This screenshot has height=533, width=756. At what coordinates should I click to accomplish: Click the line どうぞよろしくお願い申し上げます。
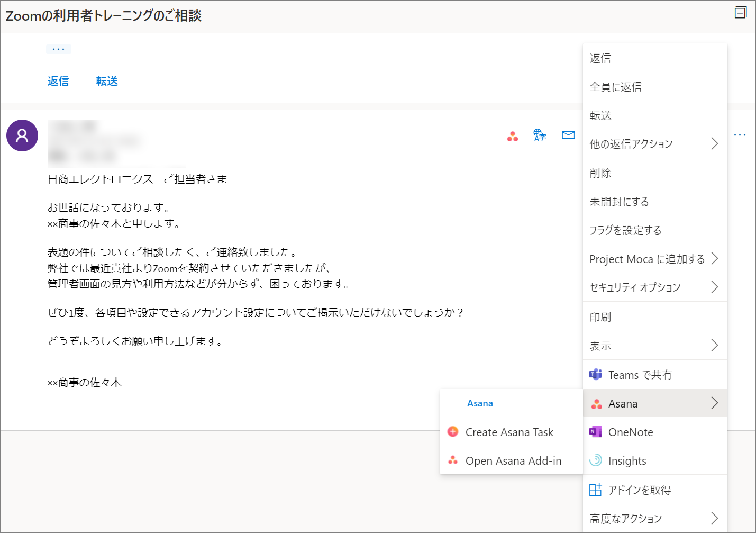(x=137, y=341)
